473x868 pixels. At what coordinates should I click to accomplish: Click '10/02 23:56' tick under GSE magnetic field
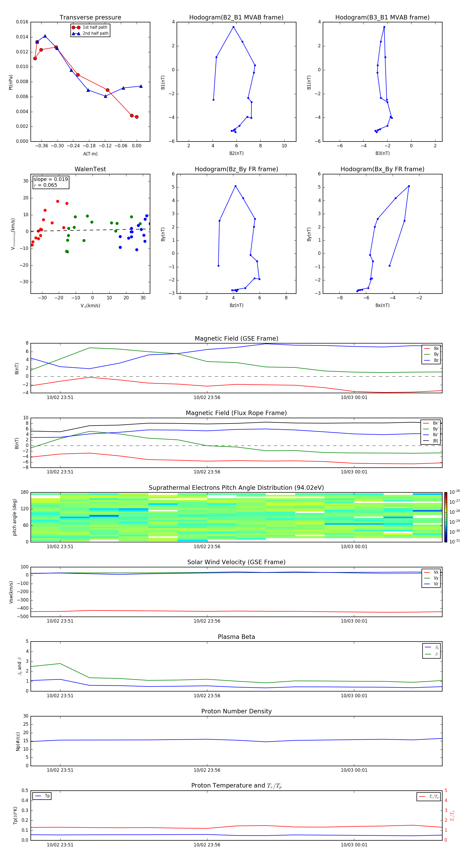(207, 398)
